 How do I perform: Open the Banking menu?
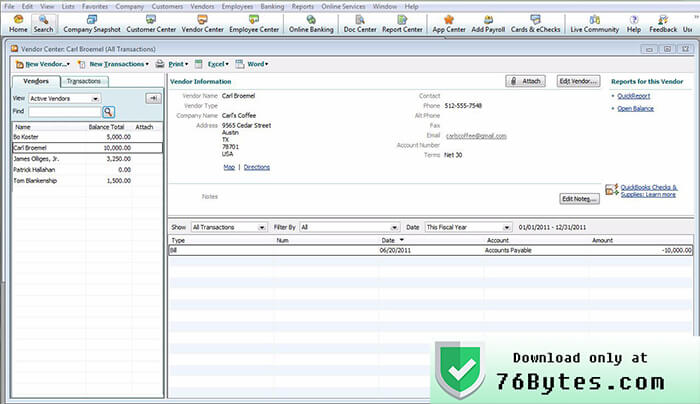pos(272,6)
